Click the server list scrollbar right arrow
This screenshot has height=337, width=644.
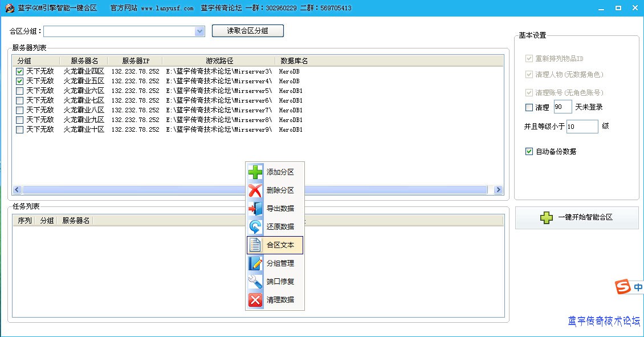[498, 190]
